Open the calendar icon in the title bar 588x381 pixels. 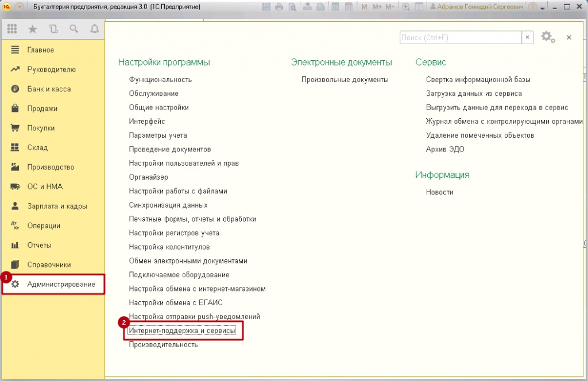349,7
